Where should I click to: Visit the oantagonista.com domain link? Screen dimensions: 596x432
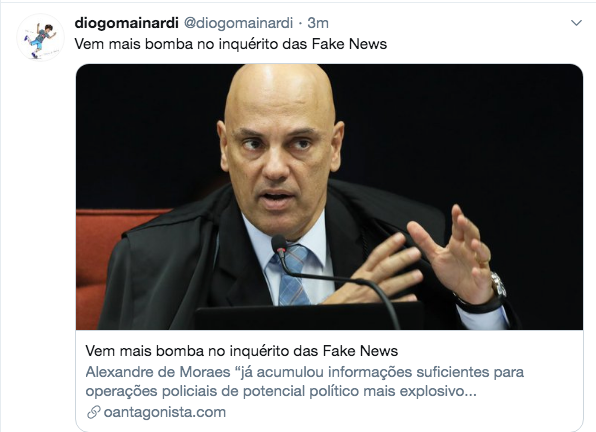pyautogui.click(x=165, y=412)
